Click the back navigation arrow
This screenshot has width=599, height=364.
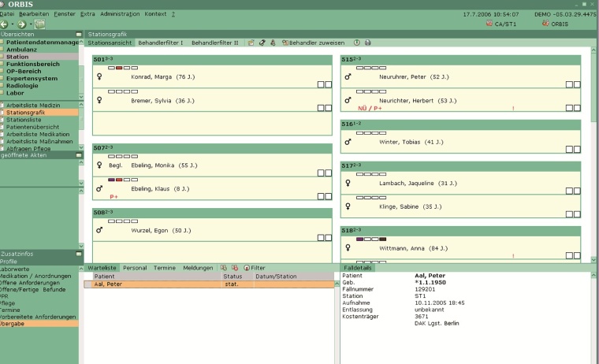click(6, 24)
